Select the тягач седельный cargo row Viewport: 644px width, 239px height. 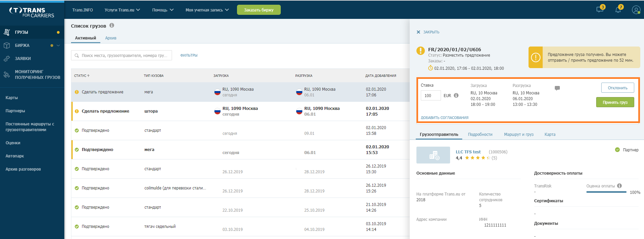click(x=240, y=227)
